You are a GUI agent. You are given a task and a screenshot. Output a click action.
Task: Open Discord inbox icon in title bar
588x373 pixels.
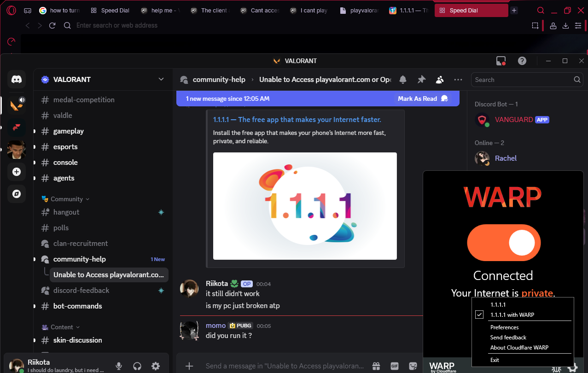[501, 61]
